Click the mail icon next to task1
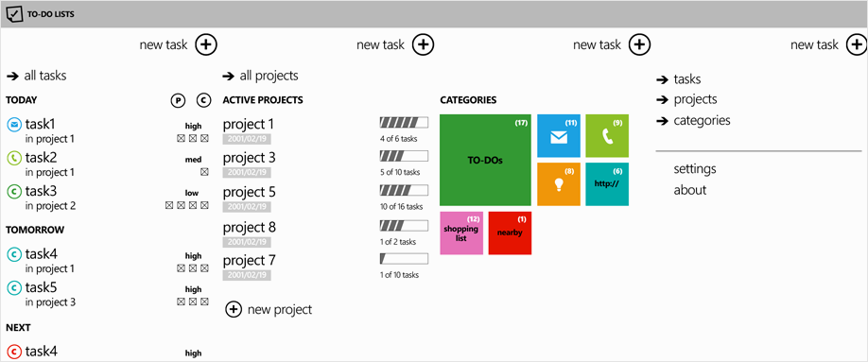The image size is (868, 362). click(x=14, y=125)
